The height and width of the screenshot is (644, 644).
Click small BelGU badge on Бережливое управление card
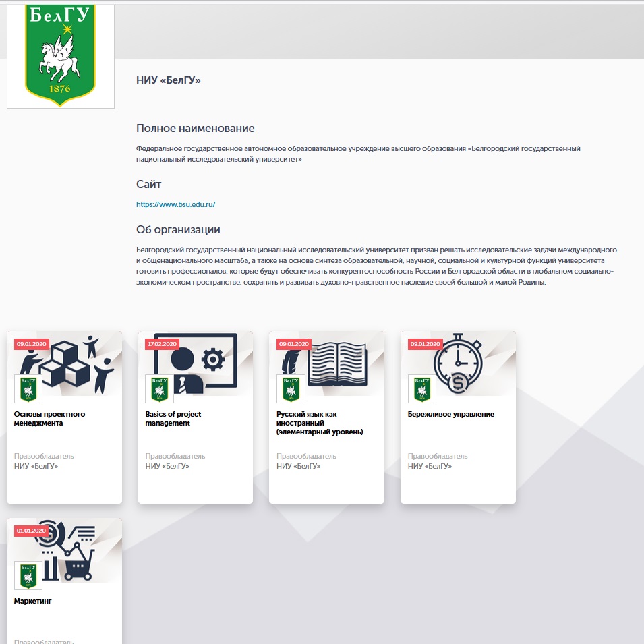422,389
